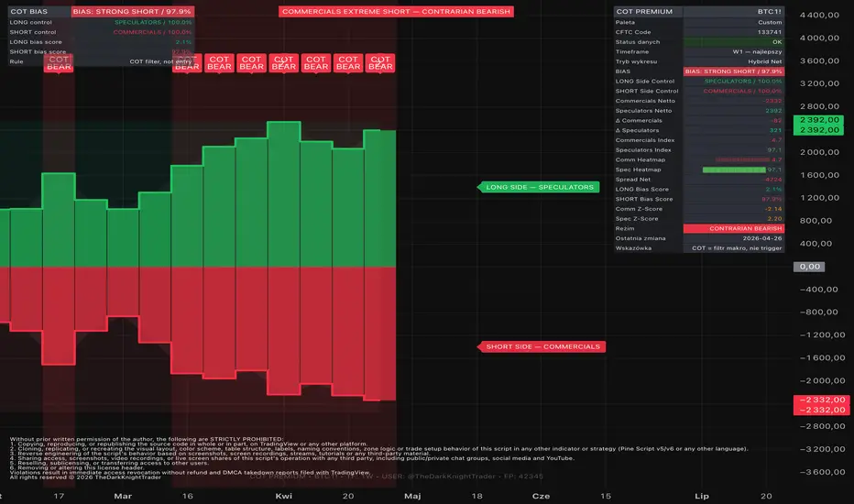Image resolution: width=854 pixels, height=504 pixels.
Task: Click the LONG Side Control row
Action: (699, 82)
